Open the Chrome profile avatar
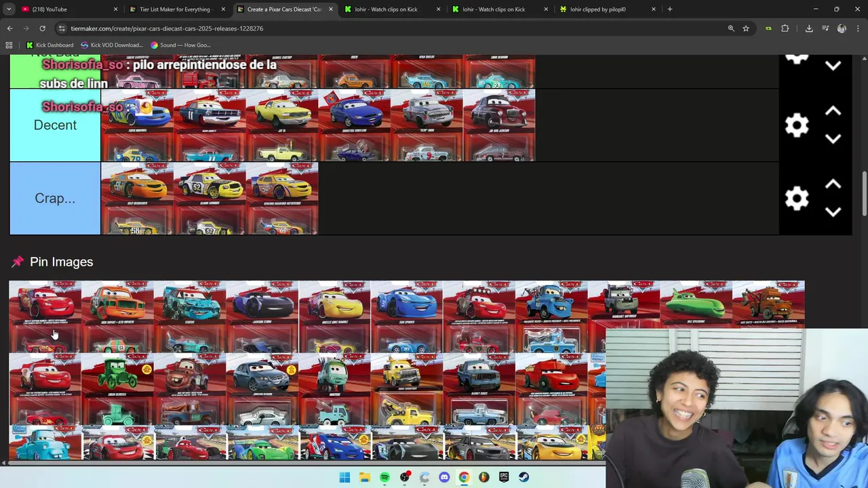 [x=842, y=28]
